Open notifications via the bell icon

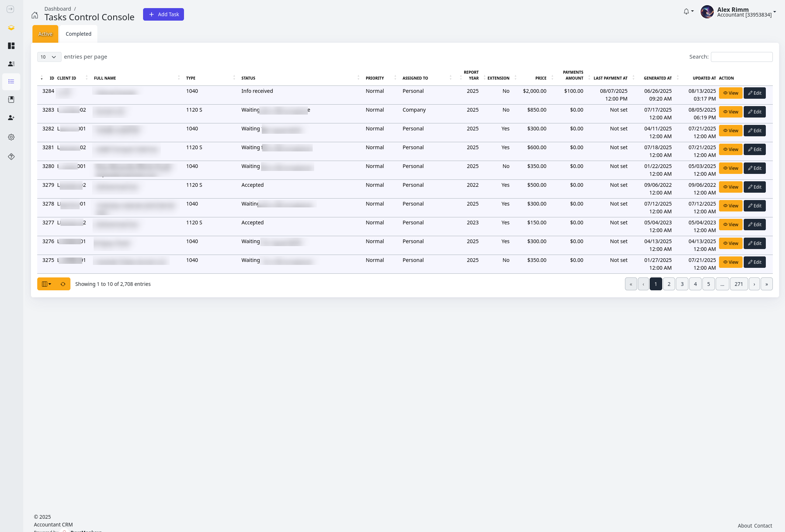pyautogui.click(x=686, y=11)
